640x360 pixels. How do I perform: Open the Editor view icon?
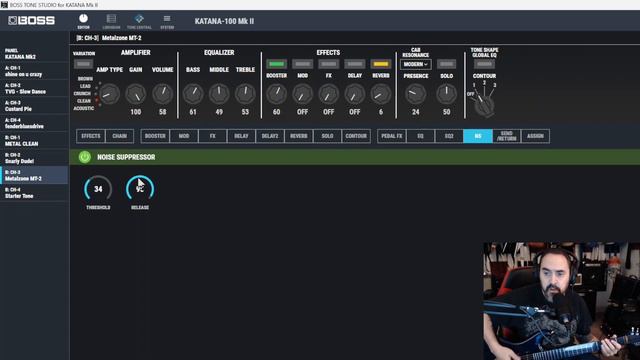point(83,21)
